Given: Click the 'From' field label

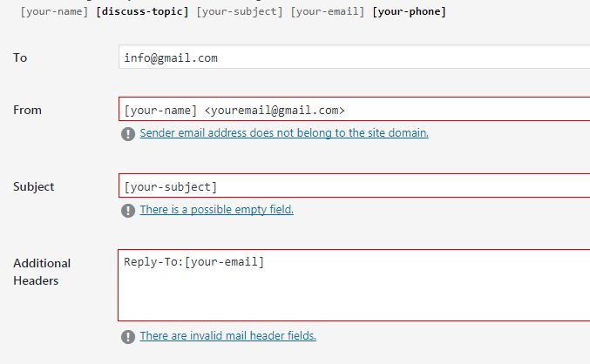Looking at the screenshot, I should (27, 110).
